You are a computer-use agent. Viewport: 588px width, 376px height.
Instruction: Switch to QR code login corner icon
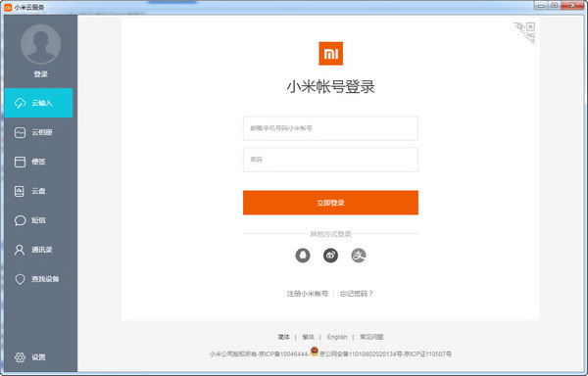[525, 32]
